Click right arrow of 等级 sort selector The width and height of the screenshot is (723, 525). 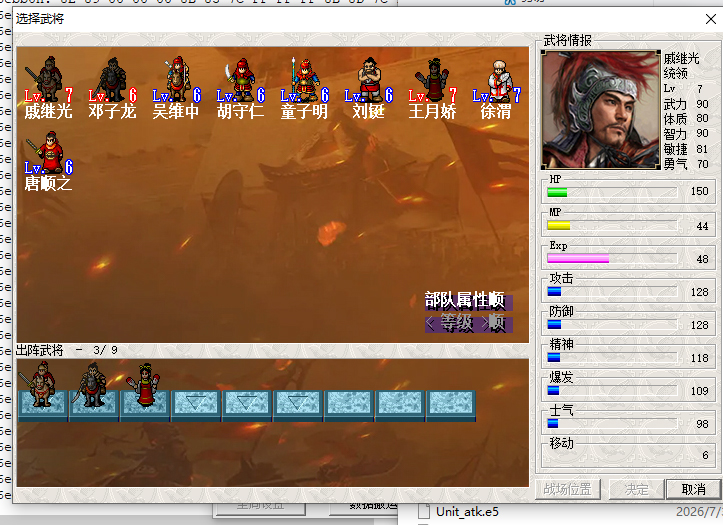coord(483,324)
